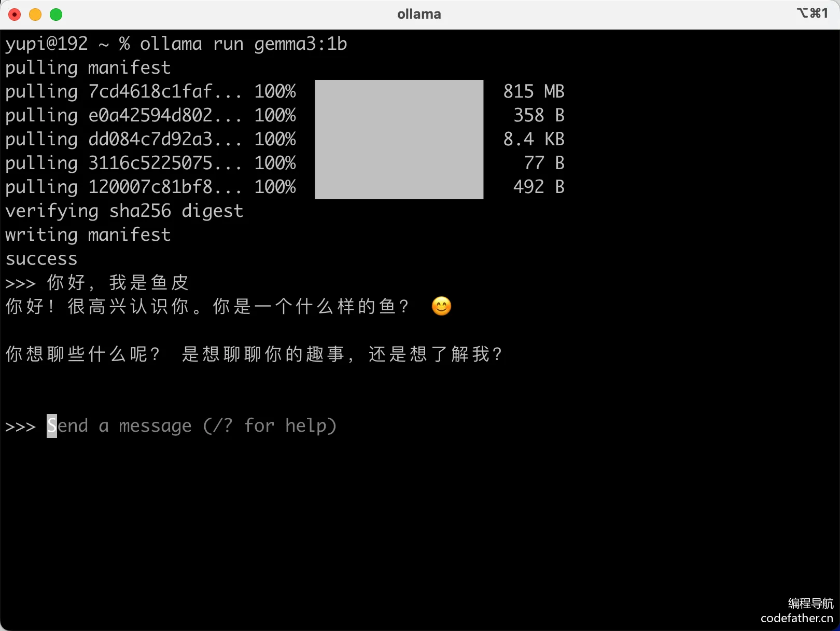Click the 'pulling 7cd4618c1faf...' line
The height and width of the screenshot is (631, 840).
[285, 92]
